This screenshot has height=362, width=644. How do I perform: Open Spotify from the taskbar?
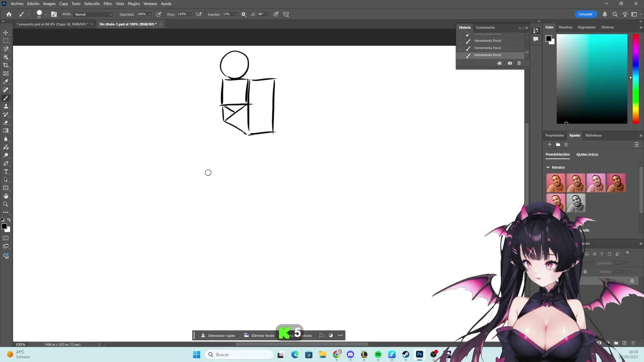378,354
